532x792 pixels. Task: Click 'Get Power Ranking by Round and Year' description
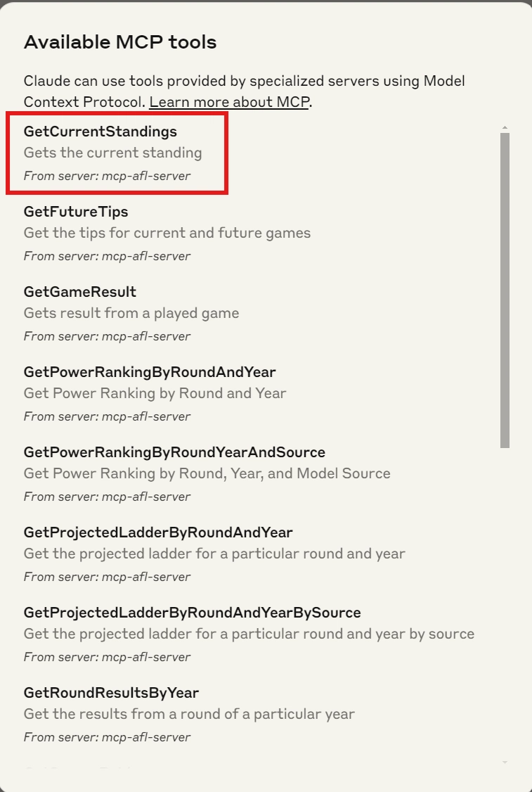155,393
